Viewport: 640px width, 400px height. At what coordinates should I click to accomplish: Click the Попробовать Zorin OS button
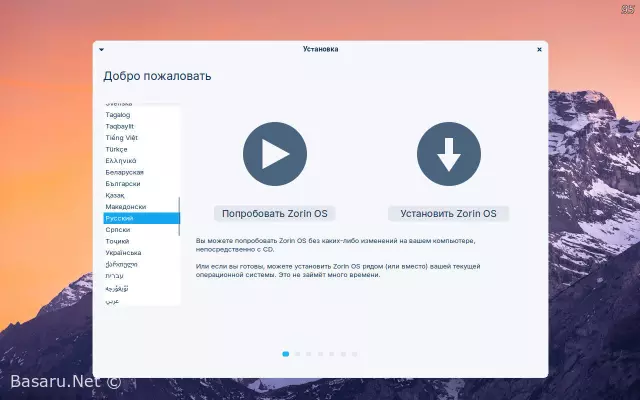point(275,213)
